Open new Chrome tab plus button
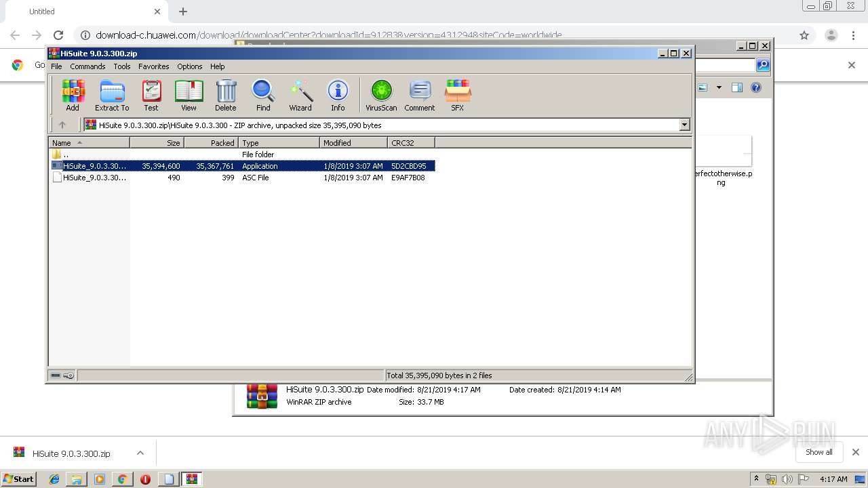The width and height of the screenshot is (868, 488). click(183, 12)
